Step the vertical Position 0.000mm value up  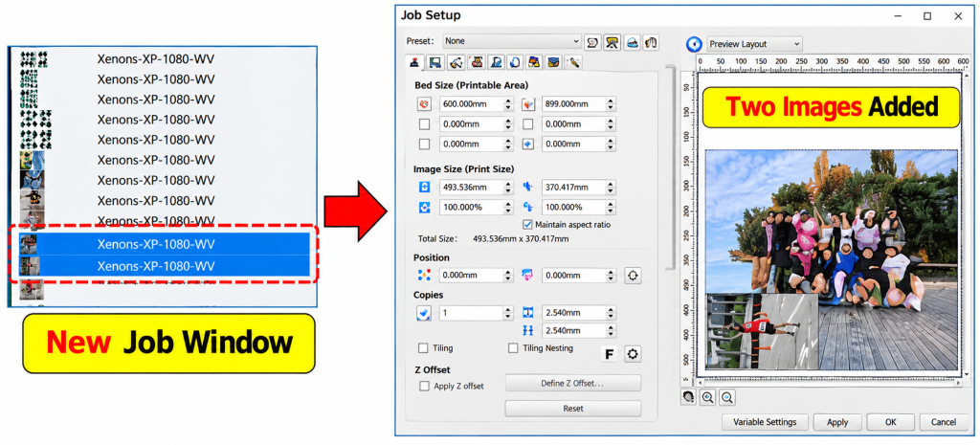611,272
